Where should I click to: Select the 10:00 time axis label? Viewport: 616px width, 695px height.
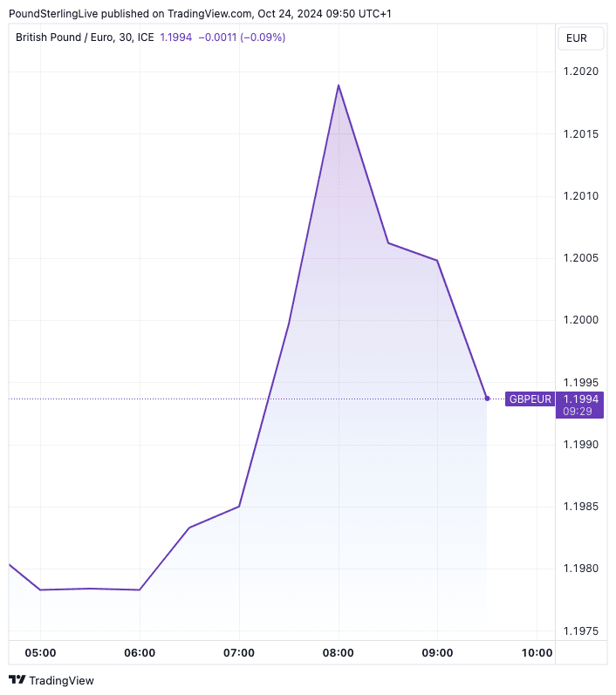[x=537, y=653]
